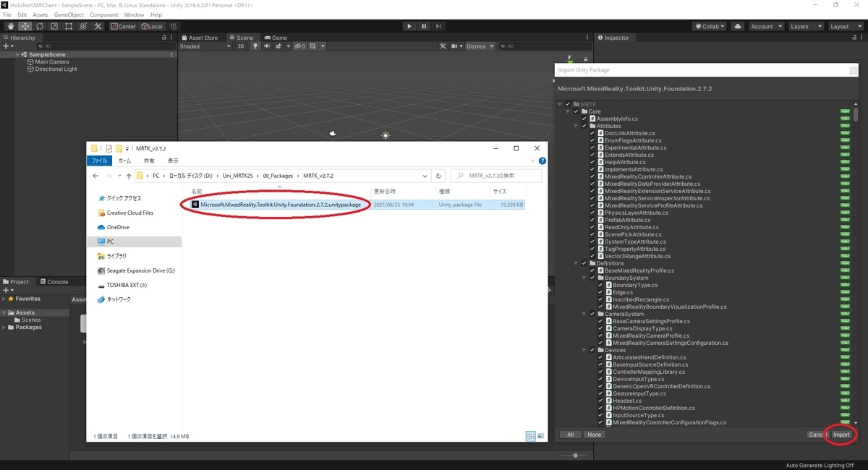The width and height of the screenshot is (868, 470).
Task: Collapse SampleScene in Hierarchy
Action: point(17,55)
